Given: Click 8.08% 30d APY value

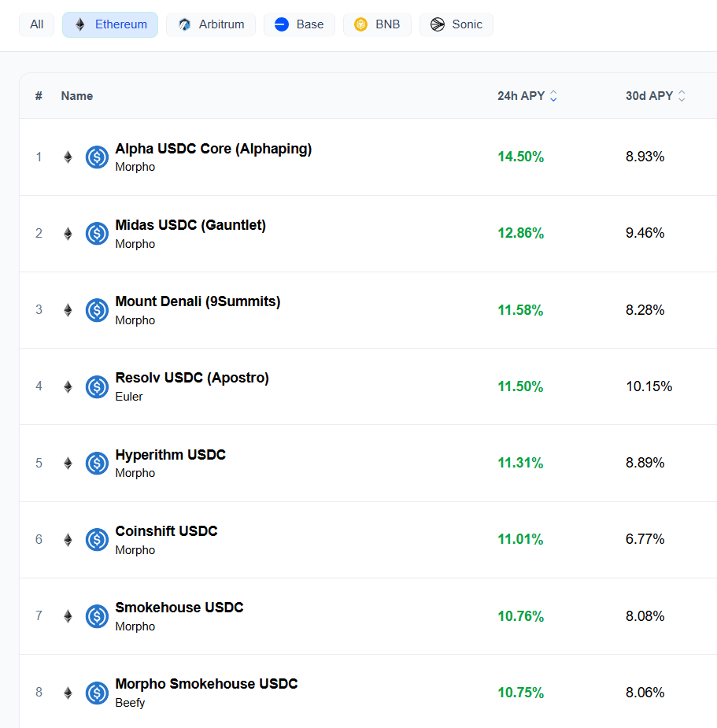Looking at the screenshot, I should click(645, 616).
